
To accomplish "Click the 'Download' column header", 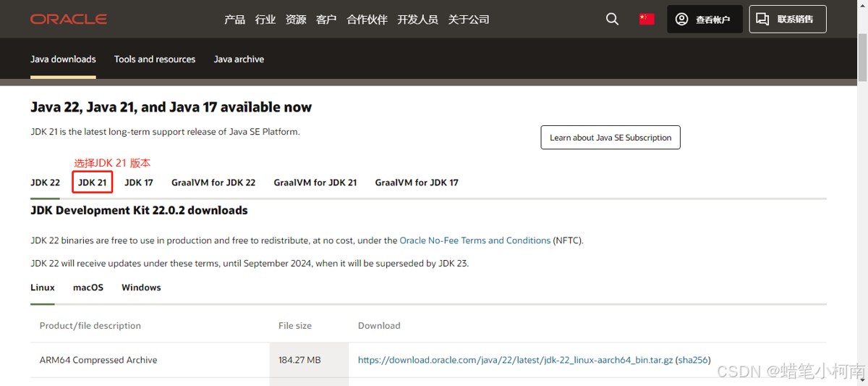I will 379,326.
